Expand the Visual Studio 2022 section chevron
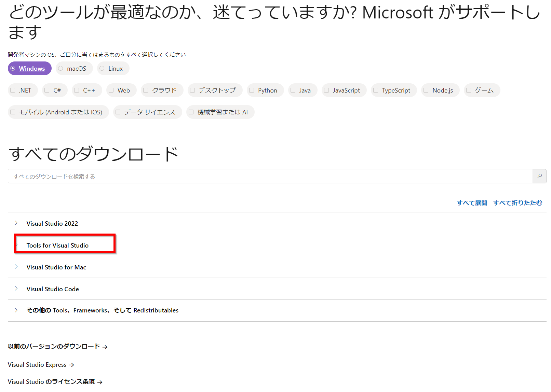The height and width of the screenshot is (392, 551). tap(16, 223)
